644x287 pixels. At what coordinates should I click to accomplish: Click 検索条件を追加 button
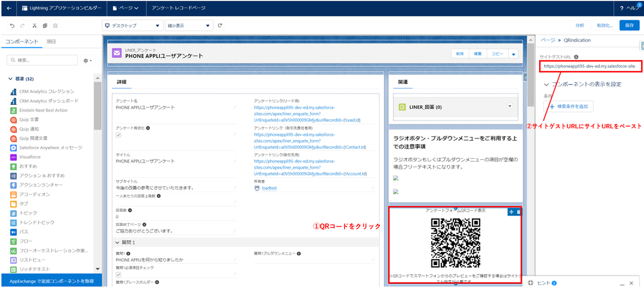click(568, 107)
